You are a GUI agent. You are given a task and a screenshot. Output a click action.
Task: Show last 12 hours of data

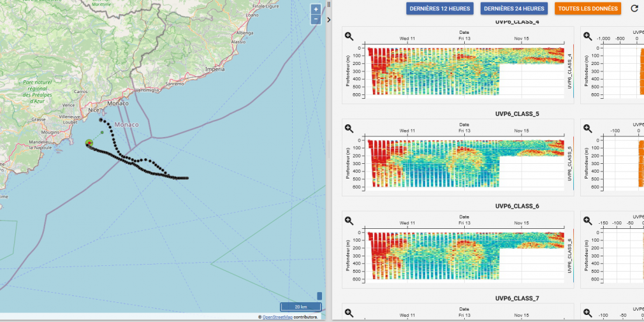click(x=440, y=8)
